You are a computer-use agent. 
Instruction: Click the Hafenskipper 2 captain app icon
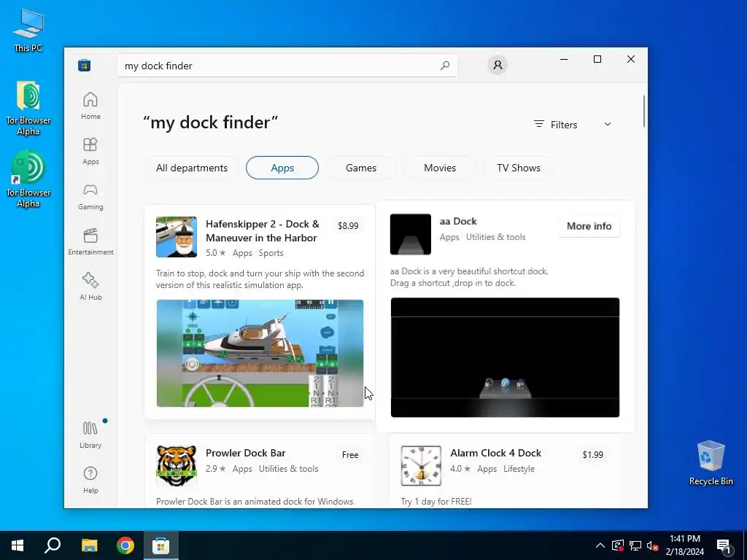pyautogui.click(x=177, y=237)
